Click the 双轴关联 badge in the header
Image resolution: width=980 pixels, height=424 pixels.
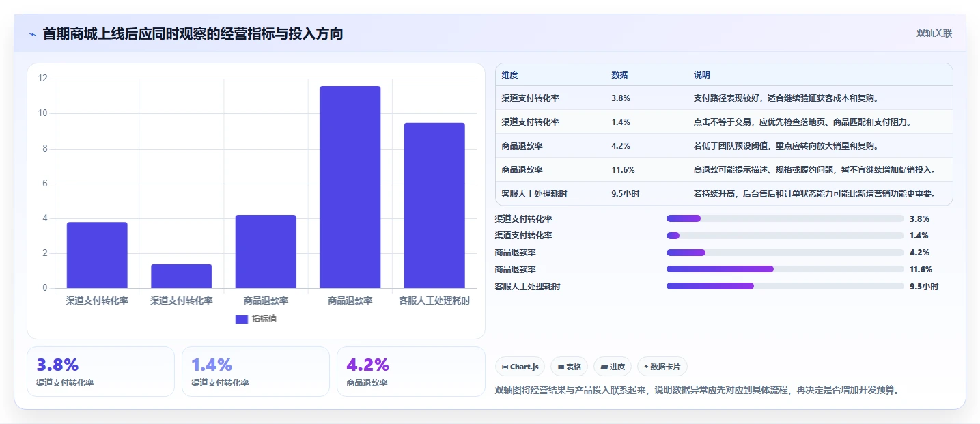point(934,33)
